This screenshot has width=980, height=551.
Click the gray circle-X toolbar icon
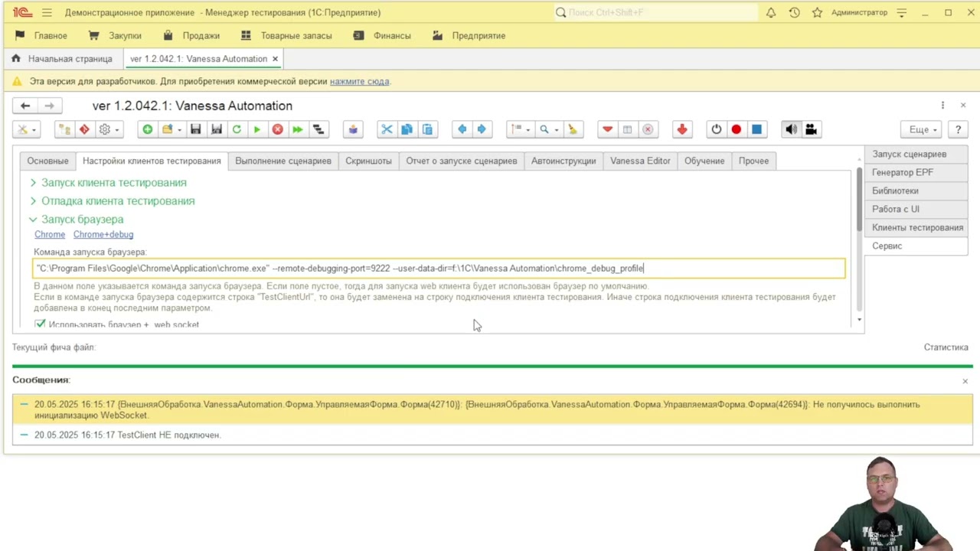tap(648, 129)
